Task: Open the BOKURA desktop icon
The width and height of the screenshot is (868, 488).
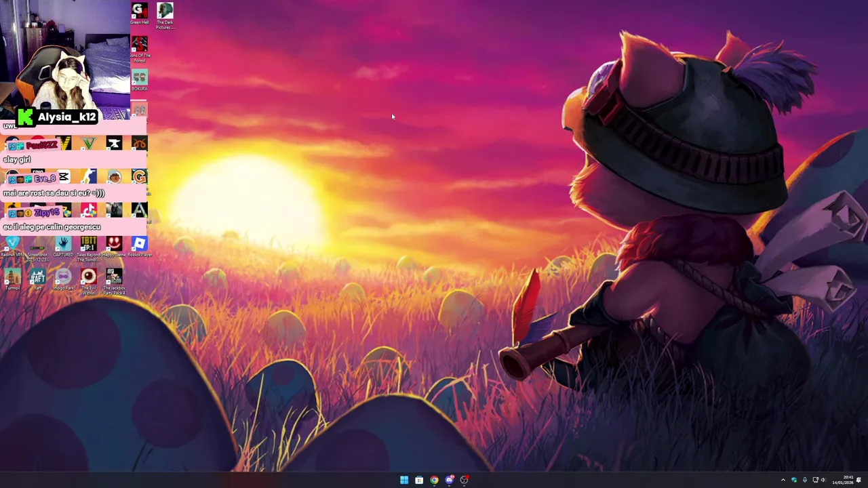Action: (140, 80)
